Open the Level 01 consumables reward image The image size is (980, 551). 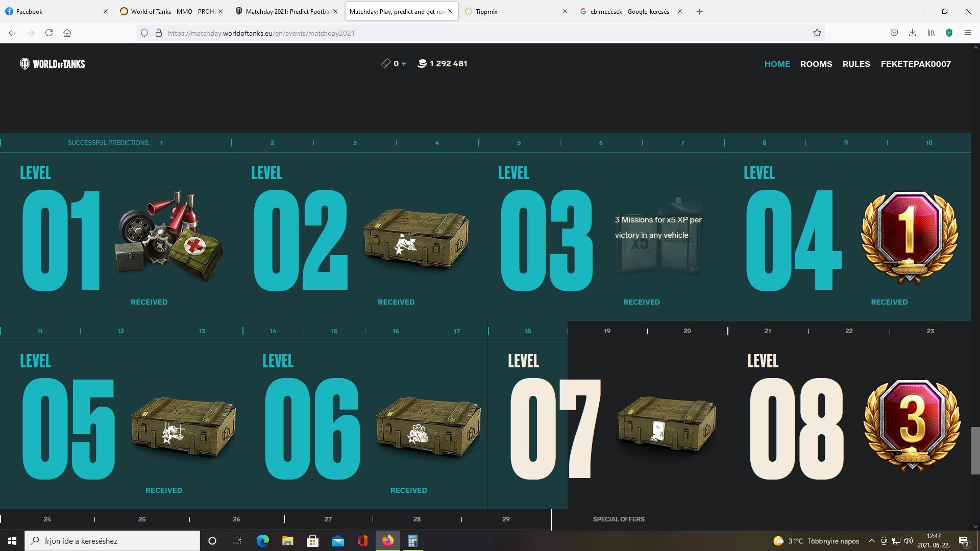pos(169,236)
